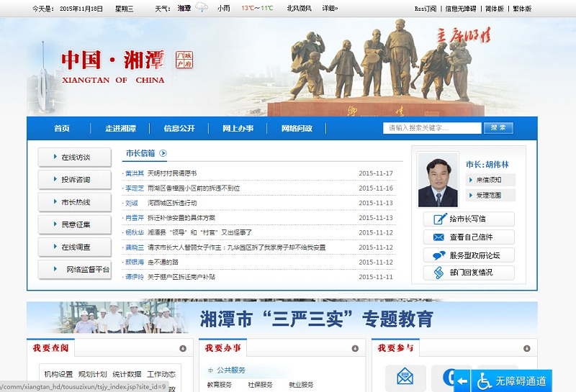Screen dimensions: 576x392
Task: Click the 部门回复情况 document icon
Action: pos(438,273)
